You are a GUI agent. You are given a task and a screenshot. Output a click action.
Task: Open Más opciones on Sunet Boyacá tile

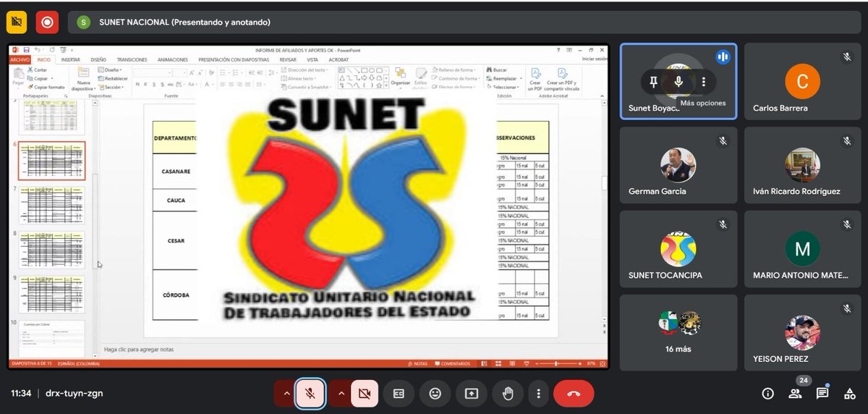point(703,82)
